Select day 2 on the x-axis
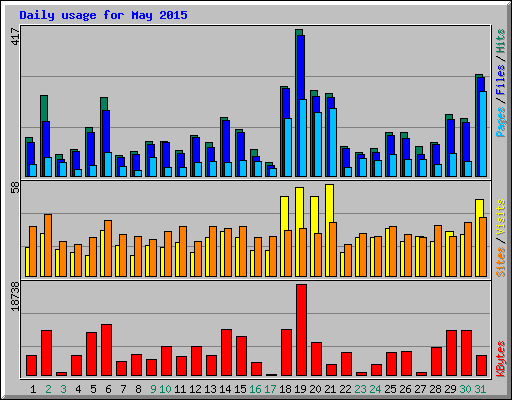This screenshot has width=512, height=400. [x=48, y=389]
